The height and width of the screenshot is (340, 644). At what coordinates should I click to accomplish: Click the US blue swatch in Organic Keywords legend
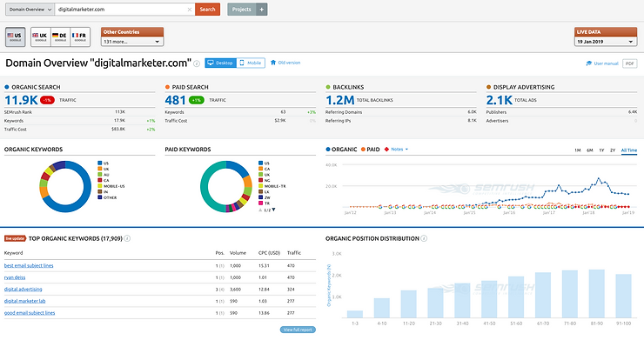[x=100, y=163]
